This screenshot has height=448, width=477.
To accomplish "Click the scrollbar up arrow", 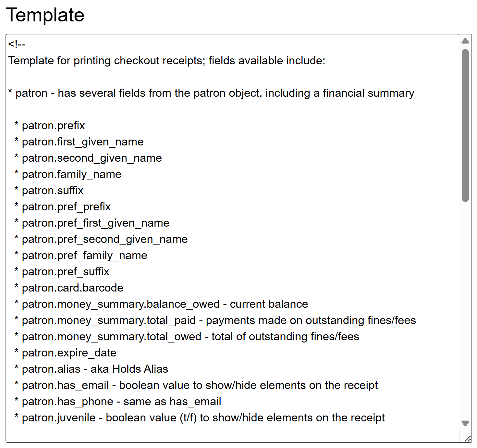I will coord(465,41).
